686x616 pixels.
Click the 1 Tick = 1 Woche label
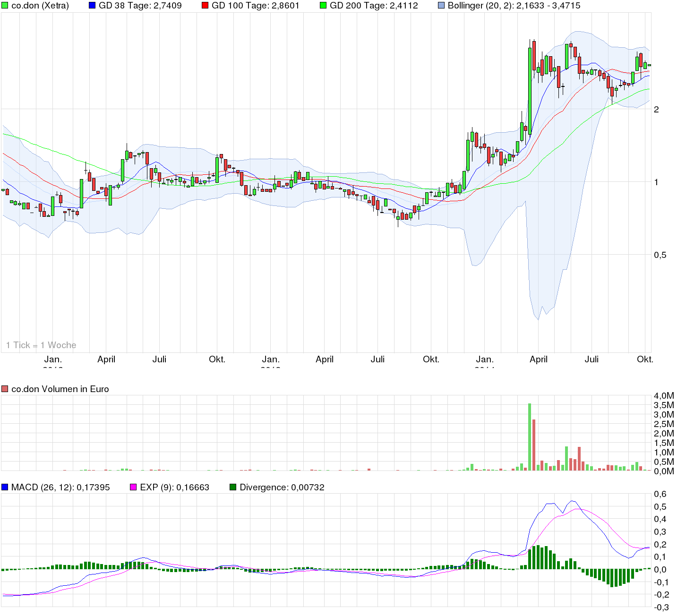tap(40, 345)
